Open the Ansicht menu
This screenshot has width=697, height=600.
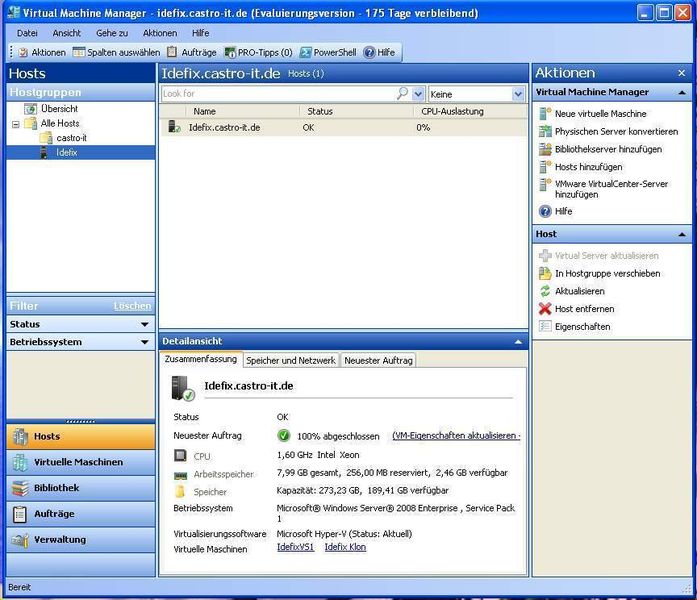pyautogui.click(x=67, y=33)
